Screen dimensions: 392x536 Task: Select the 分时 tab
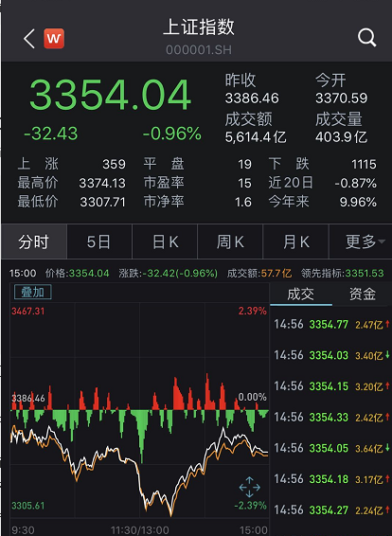point(34,241)
